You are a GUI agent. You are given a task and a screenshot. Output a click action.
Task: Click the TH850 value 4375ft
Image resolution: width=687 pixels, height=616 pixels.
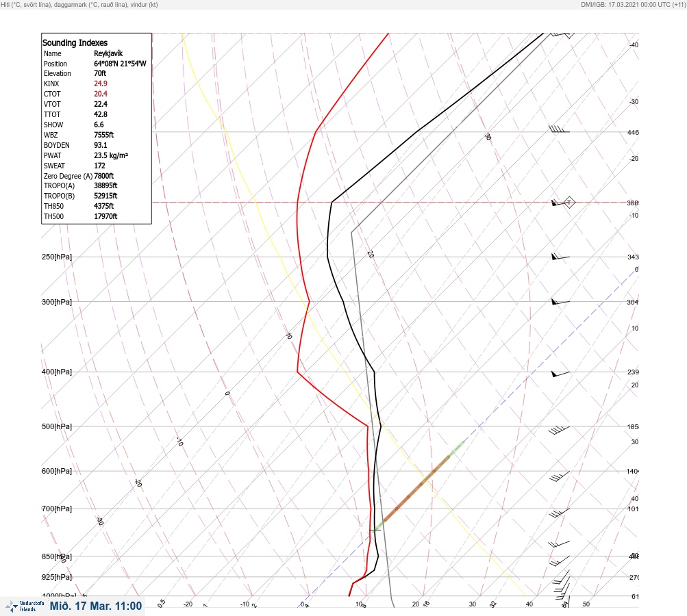click(104, 206)
